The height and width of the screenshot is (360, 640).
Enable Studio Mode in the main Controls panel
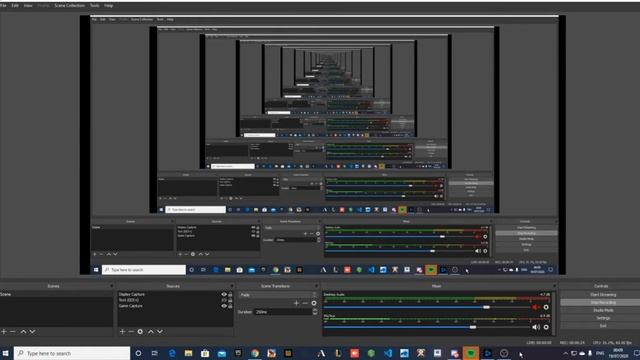click(603, 310)
